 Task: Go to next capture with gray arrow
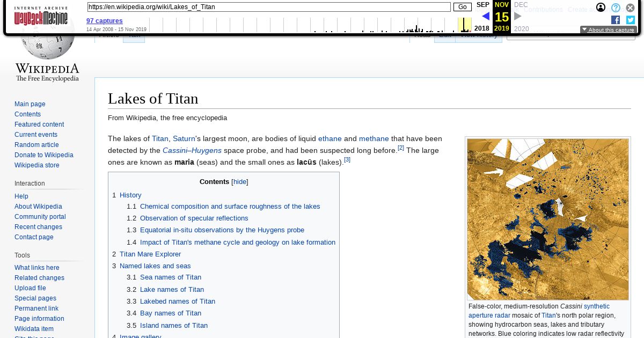(518, 16)
